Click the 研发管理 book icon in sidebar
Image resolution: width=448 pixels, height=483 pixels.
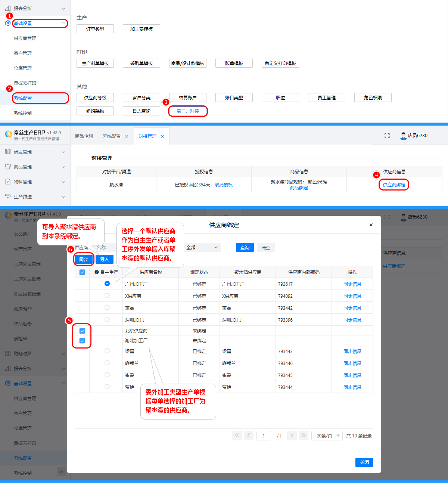pos(8,152)
